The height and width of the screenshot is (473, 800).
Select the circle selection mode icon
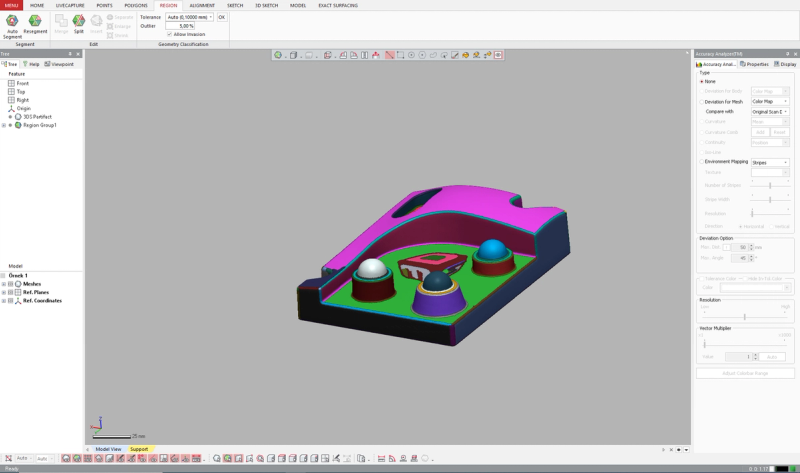coord(411,55)
